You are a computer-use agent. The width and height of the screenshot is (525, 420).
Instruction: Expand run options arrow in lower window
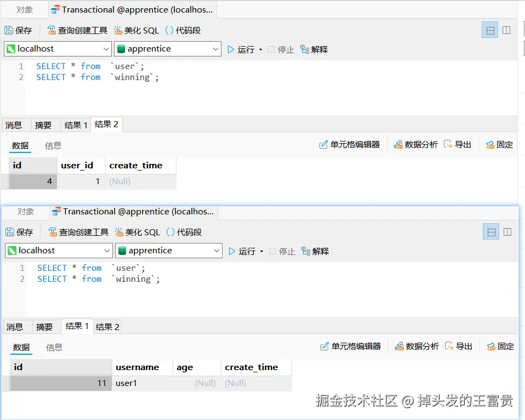point(261,251)
